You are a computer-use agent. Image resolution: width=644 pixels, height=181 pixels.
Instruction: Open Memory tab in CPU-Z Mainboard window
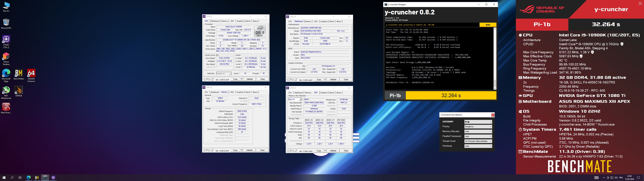(x=308, y=21)
